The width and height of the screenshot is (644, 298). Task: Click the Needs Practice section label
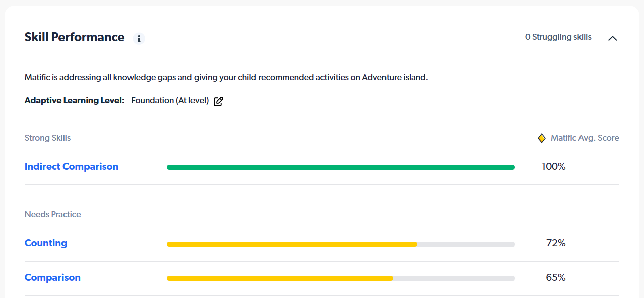52,214
